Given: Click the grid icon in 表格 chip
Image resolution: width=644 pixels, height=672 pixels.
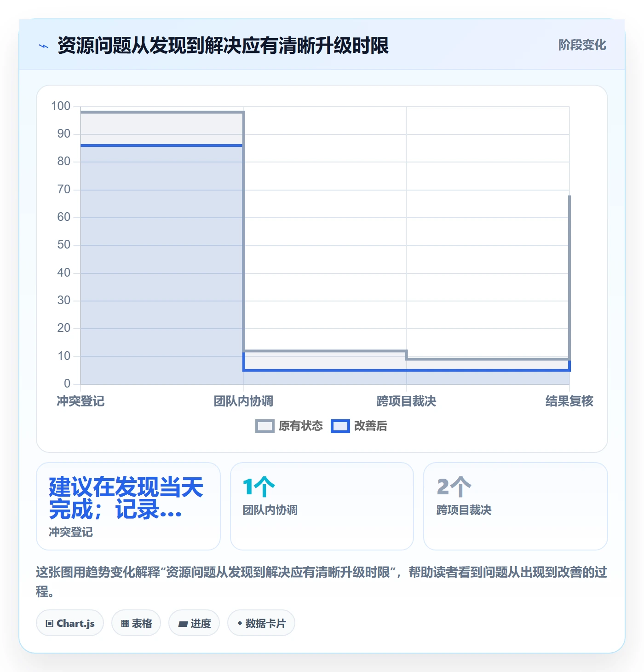Looking at the screenshot, I should coord(125,624).
